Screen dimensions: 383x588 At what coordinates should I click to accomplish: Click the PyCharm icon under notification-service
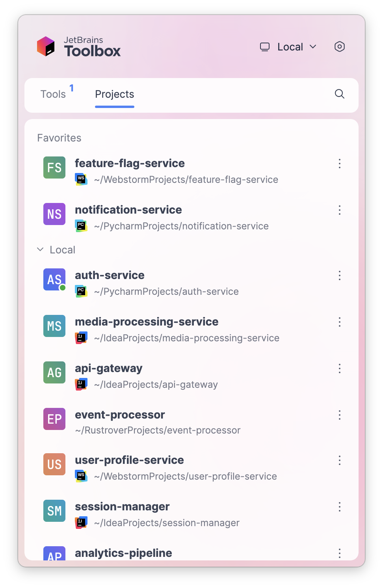pyautogui.click(x=81, y=226)
